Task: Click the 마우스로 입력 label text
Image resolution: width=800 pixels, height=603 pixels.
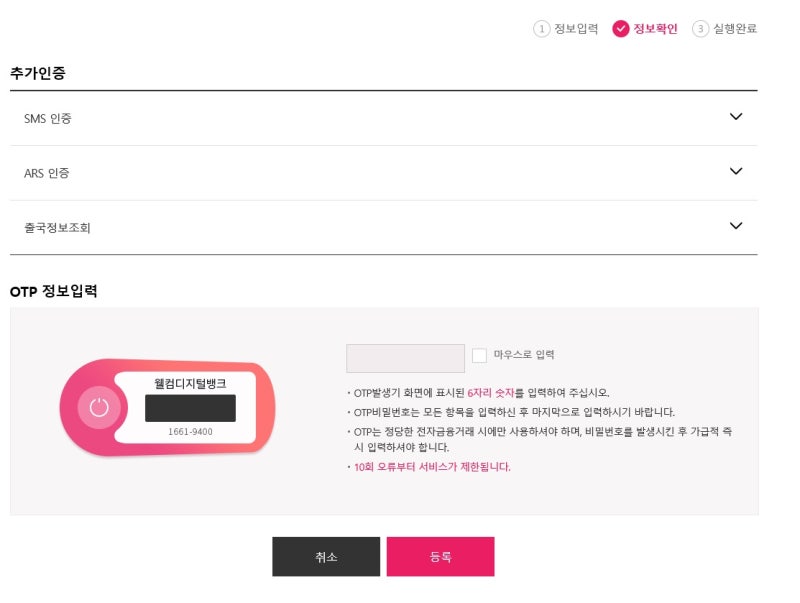Action: 523,355
